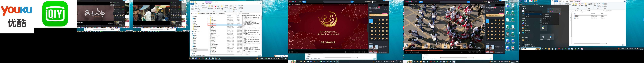Click the green iQIYI logo image
The height and width of the screenshot is (63, 644).
55,14
